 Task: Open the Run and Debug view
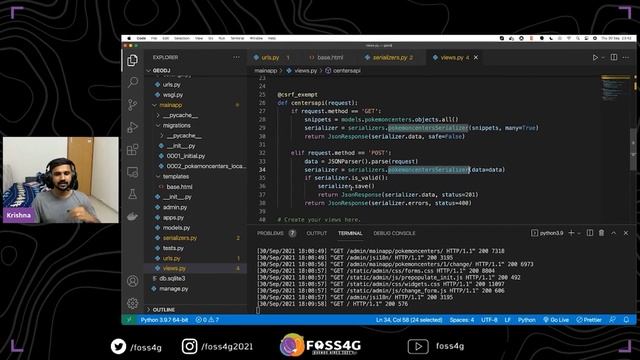pos(133,127)
